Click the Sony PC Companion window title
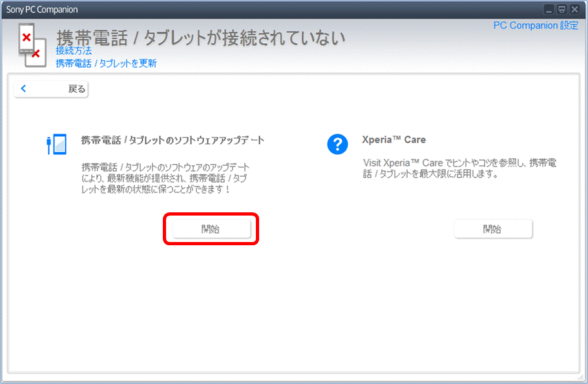 pyautogui.click(x=42, y=10)
